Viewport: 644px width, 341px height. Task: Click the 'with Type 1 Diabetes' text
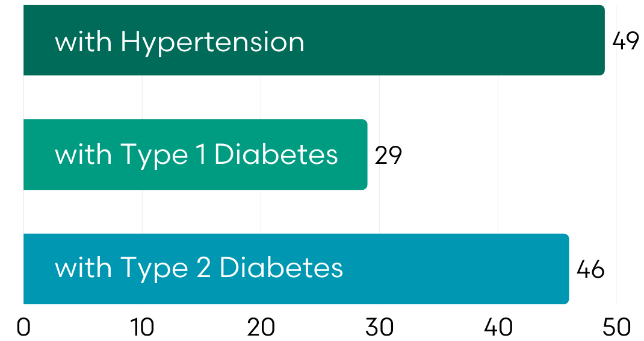(196, 155)
